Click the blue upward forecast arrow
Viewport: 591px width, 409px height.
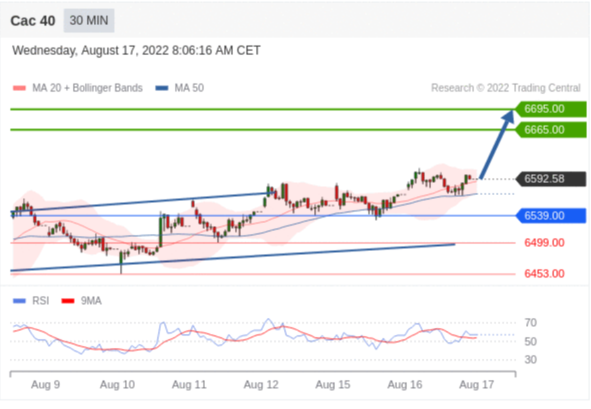pos(497,144)
